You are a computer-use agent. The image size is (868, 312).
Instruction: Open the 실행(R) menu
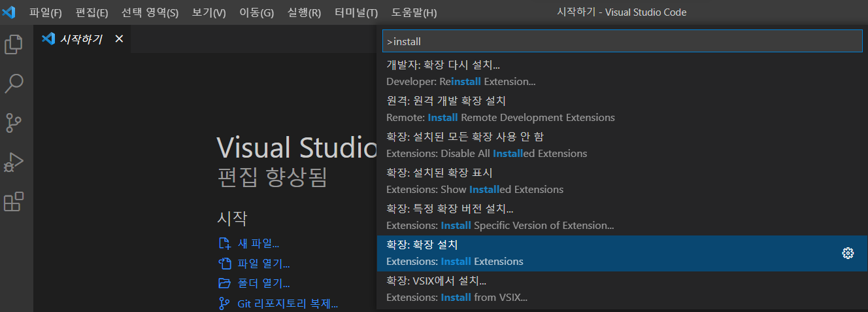[x=304, y=12]
